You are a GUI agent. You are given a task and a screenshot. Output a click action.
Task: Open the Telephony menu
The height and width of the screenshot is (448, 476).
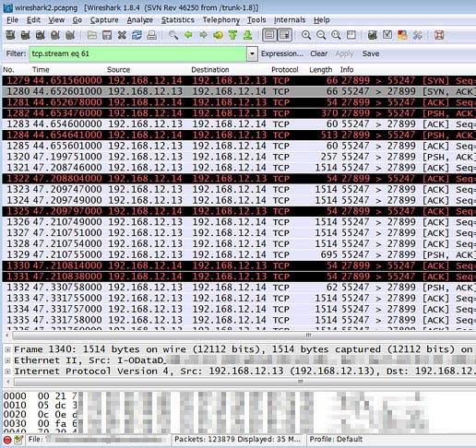click(221, 20)
